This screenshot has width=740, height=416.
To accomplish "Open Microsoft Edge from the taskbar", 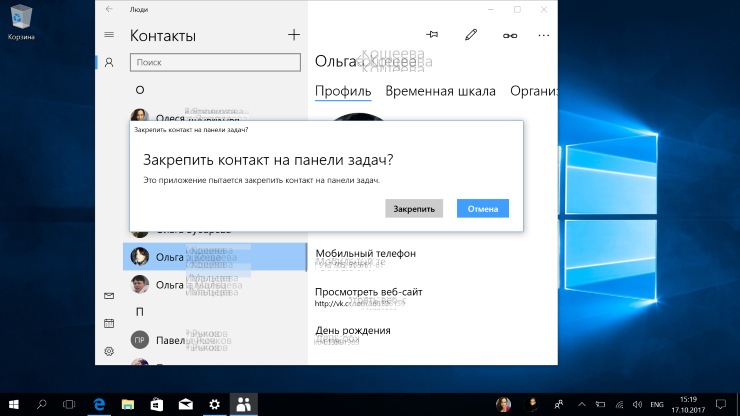I will [100, 404].
